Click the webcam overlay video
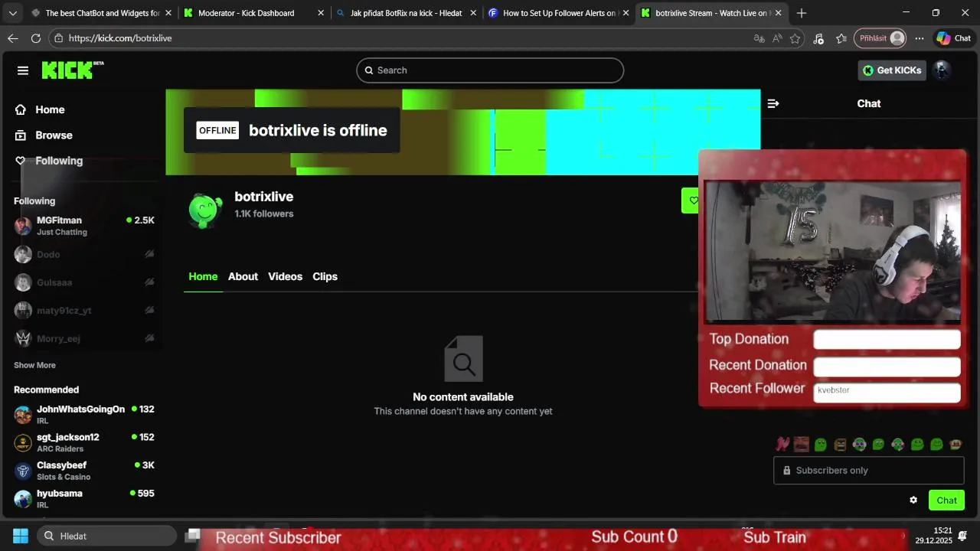The width and height of the screenshot is (980, 551). point(833,251)
